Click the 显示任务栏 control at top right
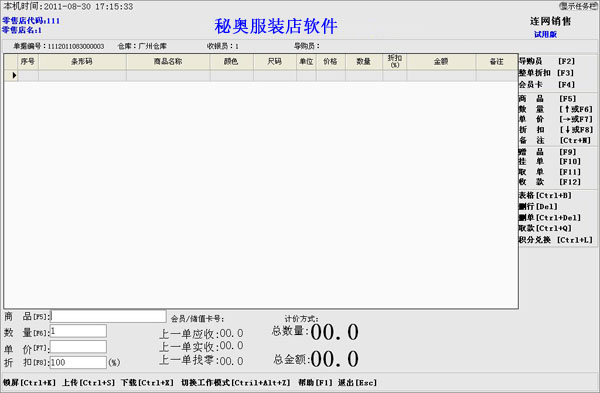The height and width of the screenshot is (393, 600). click(579, 6)
